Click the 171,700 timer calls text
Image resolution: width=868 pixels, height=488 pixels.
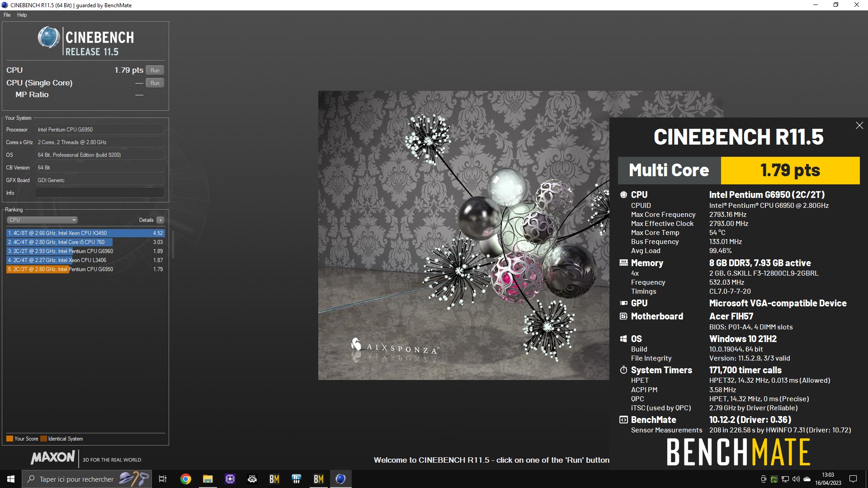point(745,370)
